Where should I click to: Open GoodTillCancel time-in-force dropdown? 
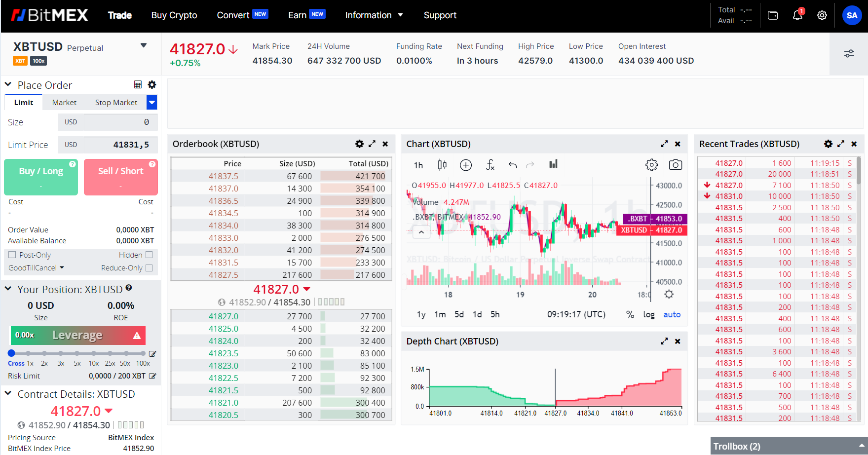coord(36,267)
